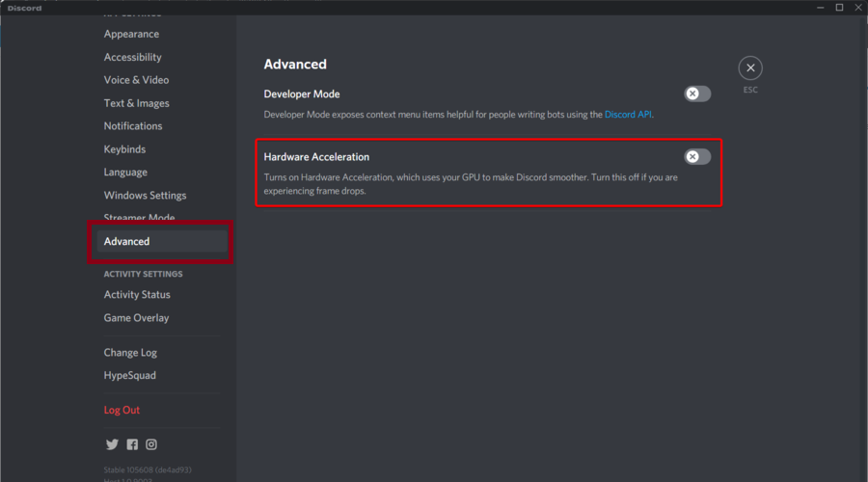Open Discord's Instagram page icon
The image size is (868, 482).
(151, 444)
